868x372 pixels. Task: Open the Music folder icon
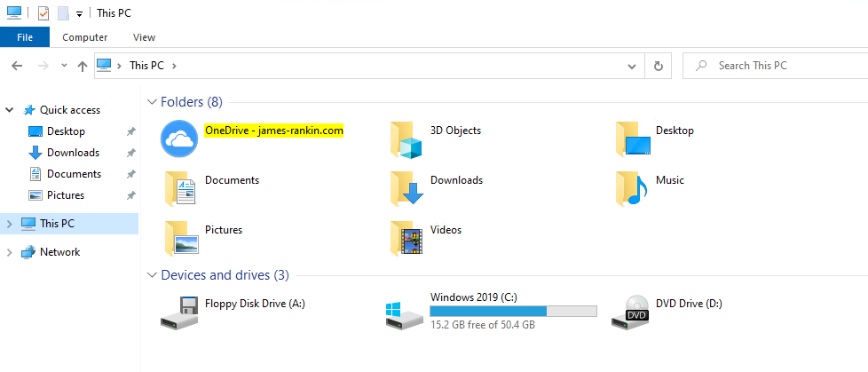(x=632, y=187)
